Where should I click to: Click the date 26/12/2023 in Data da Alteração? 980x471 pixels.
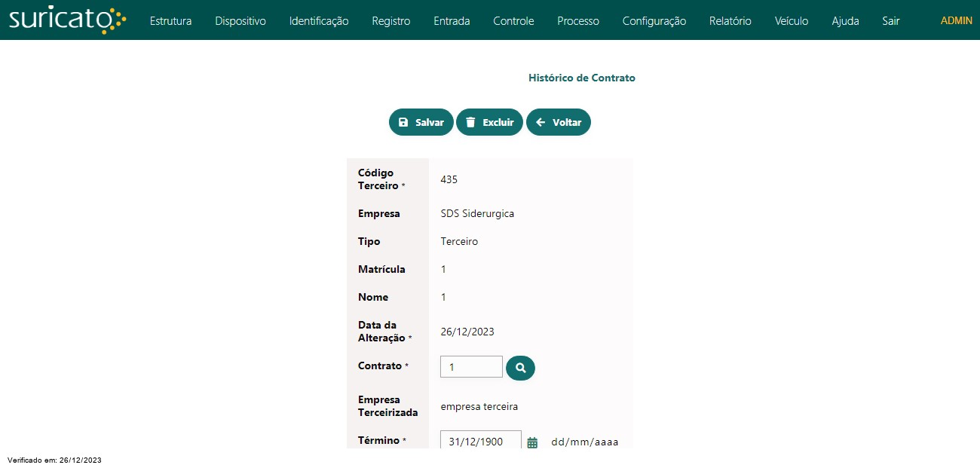467,332
